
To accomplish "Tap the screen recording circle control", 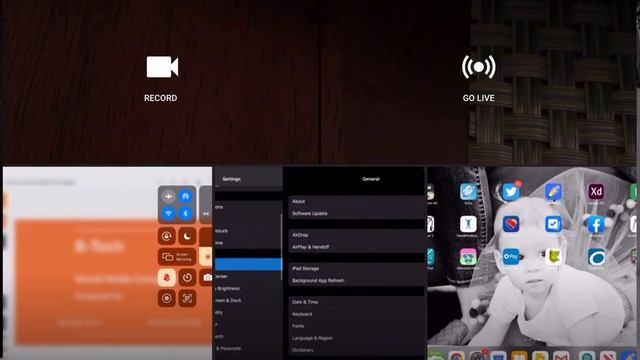I will [x=167, y=298].
